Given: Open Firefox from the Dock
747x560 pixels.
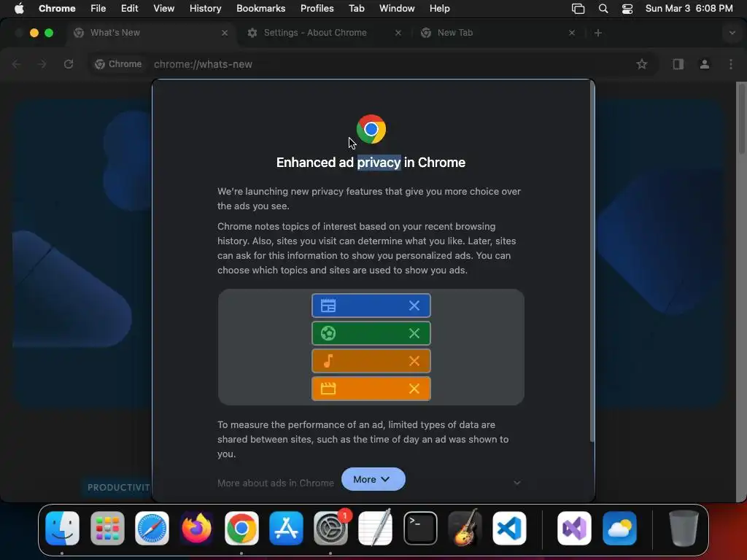Looking at the screenshot, I should [197, 528].
